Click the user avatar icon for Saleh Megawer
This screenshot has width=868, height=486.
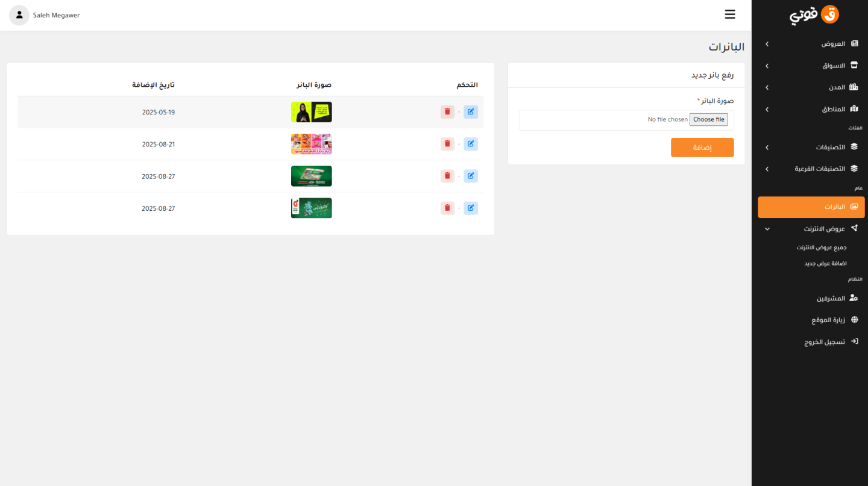click(19, 15)
